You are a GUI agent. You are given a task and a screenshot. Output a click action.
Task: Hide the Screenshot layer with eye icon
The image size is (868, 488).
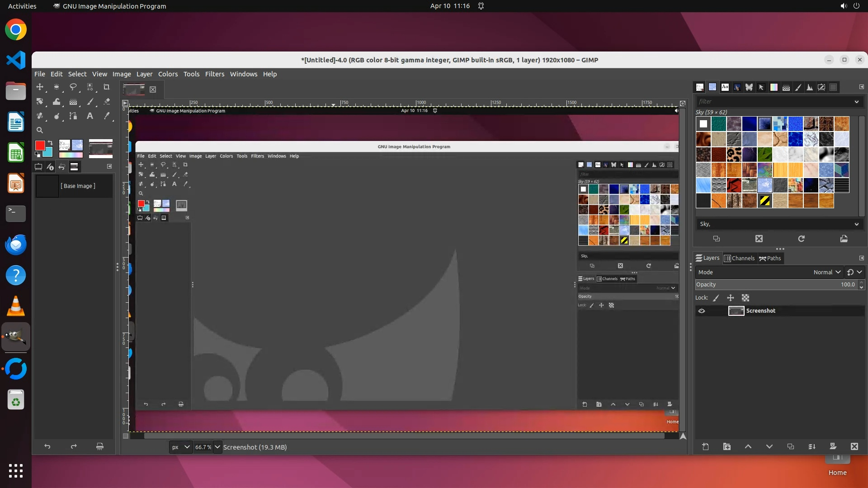coord(702,311)
